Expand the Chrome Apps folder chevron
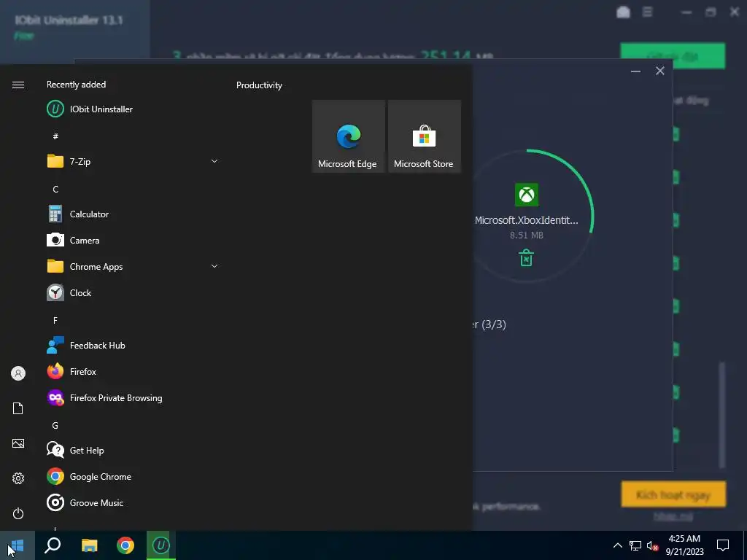The width and height of the screenshot is (747, 560). pyautogui.click(x=214, y=266)
